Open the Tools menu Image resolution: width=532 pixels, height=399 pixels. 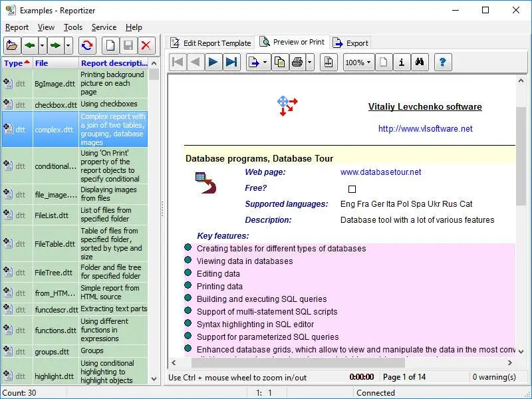point(73,27)
